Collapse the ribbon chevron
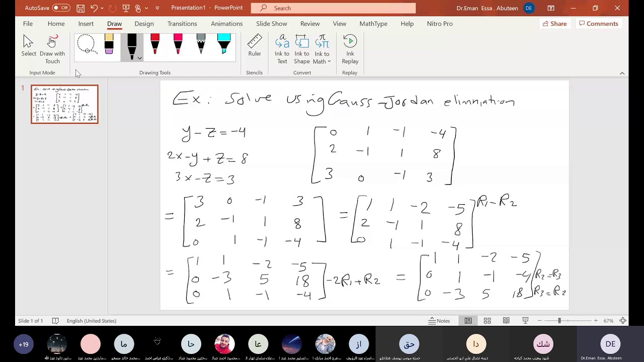The image size is (644, 362). 622,73
